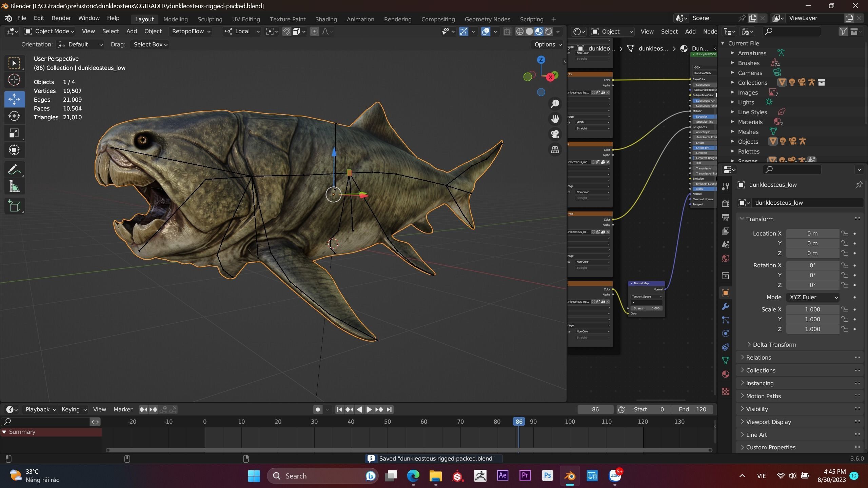Open the Particles properties tab

click(x=726, y=320)
